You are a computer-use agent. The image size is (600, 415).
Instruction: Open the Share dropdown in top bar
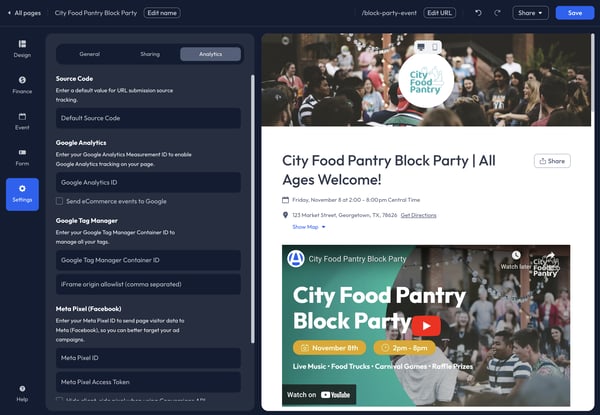[x=530, y=13]
